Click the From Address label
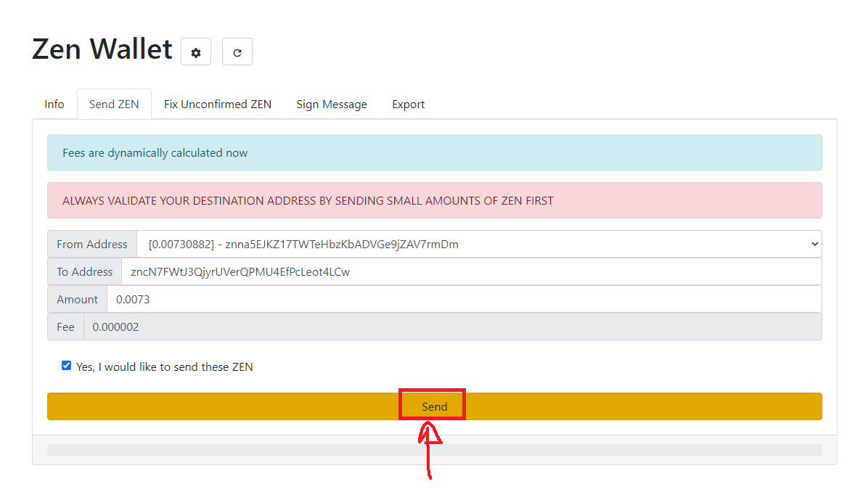Viewport: 868px width, 492px height. click(92, 244)
